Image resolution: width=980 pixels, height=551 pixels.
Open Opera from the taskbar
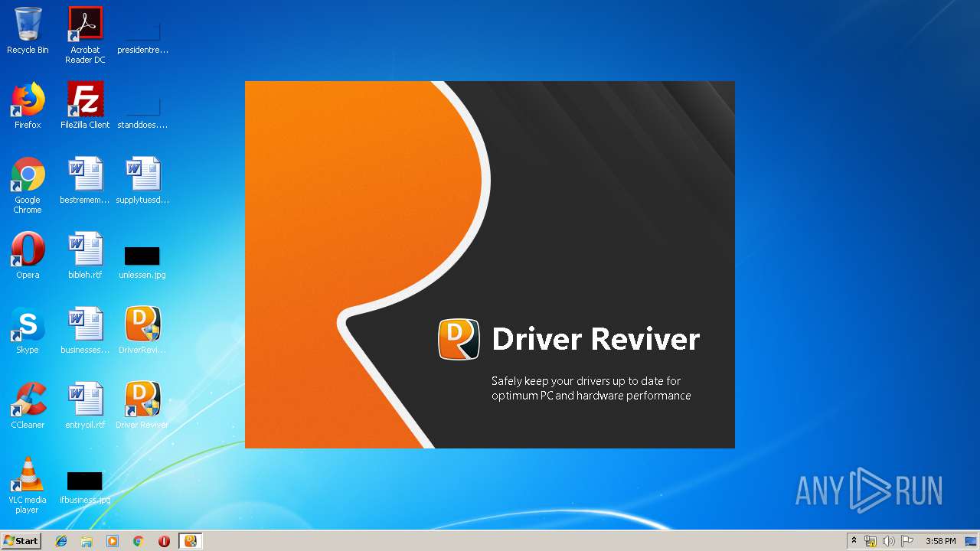click(x=164, y=541)
